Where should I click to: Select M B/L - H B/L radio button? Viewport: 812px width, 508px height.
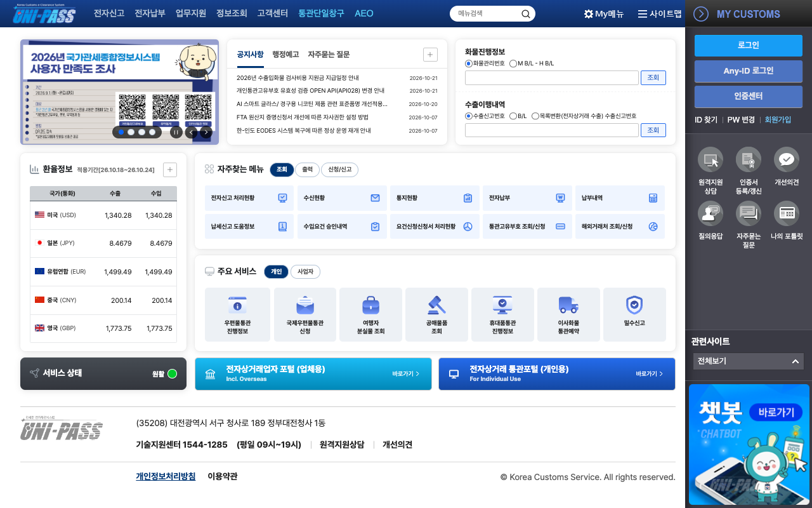(513, 63)
